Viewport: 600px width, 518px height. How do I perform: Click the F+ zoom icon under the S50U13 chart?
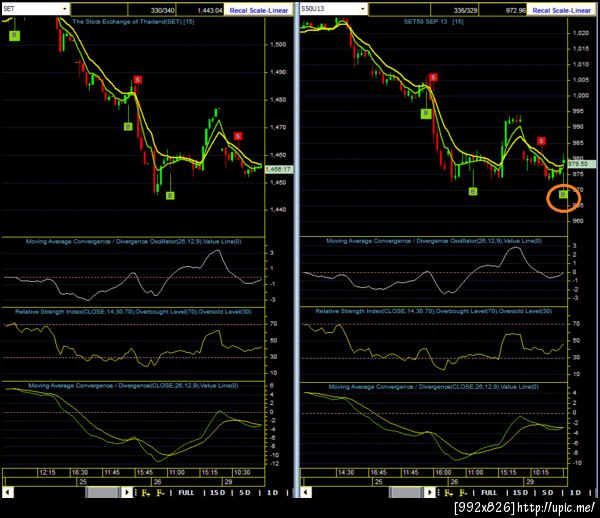[x=449, y=493]
